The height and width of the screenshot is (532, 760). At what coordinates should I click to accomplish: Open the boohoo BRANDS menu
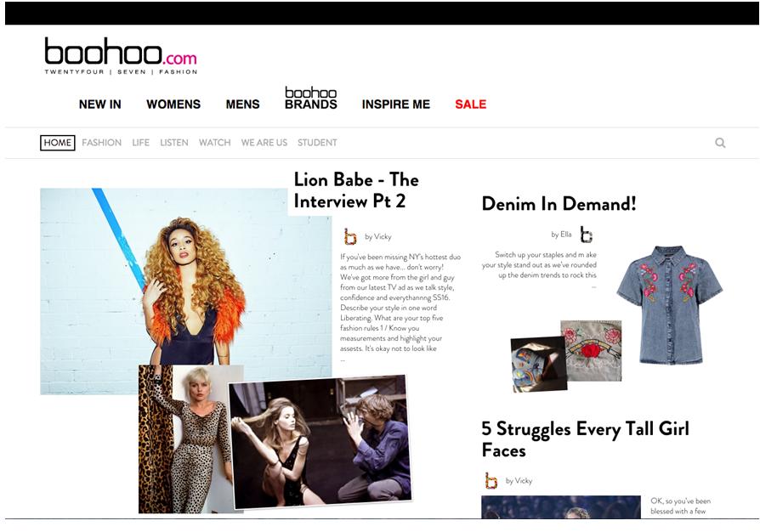pyautogui.click(x=310, y=99)
